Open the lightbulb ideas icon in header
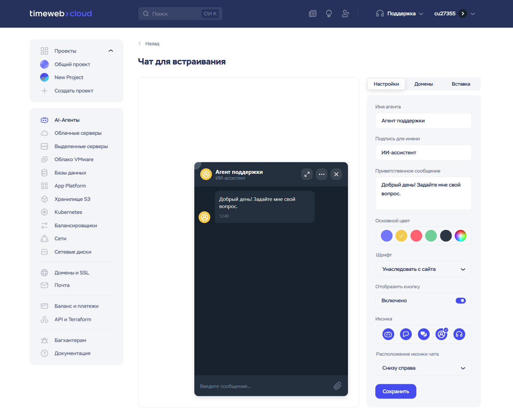 329,14
